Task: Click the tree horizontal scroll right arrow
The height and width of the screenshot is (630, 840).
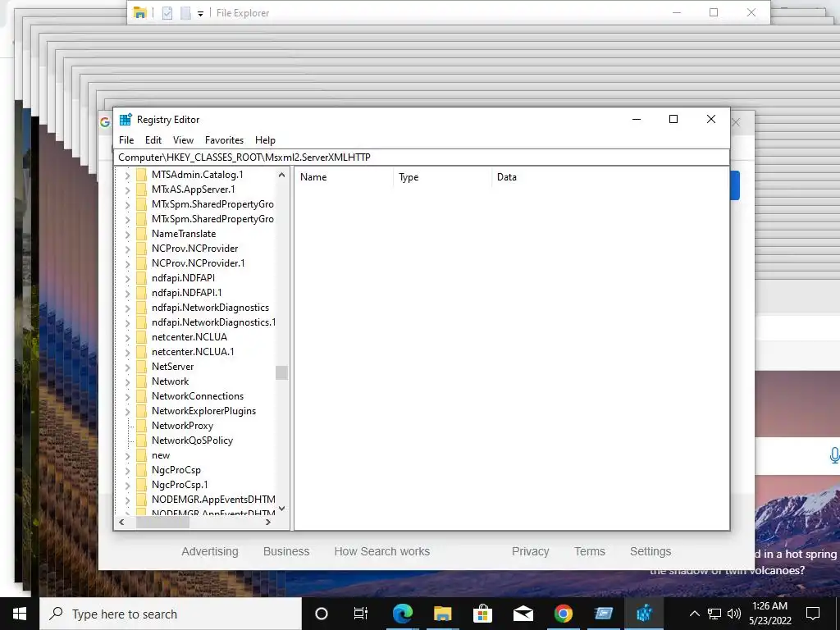Action: tap(268, 523)
